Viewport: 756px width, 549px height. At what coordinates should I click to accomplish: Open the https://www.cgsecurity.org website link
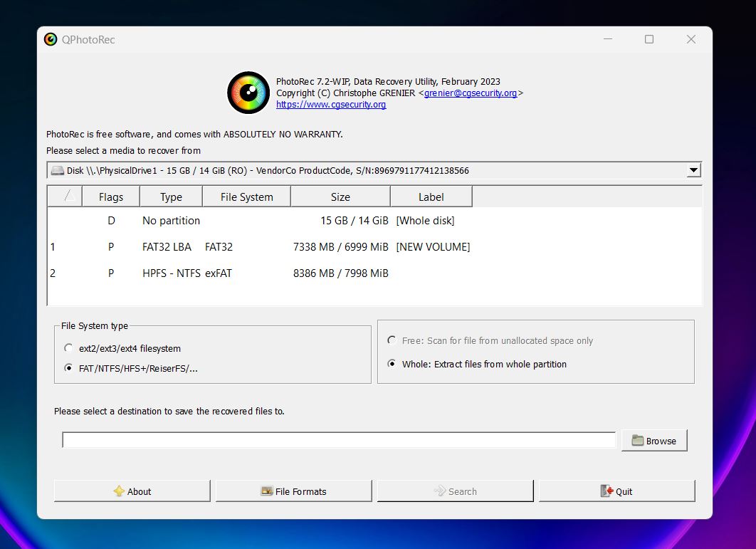coord(331,105)
